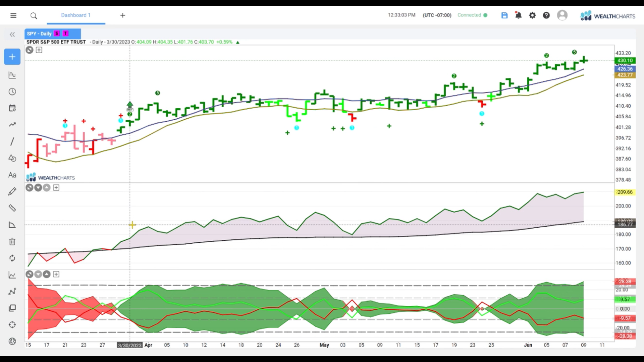Select the trend arrow tool
Image resolution: width=644 pixels, height=362 pixels.
[12, 125]
